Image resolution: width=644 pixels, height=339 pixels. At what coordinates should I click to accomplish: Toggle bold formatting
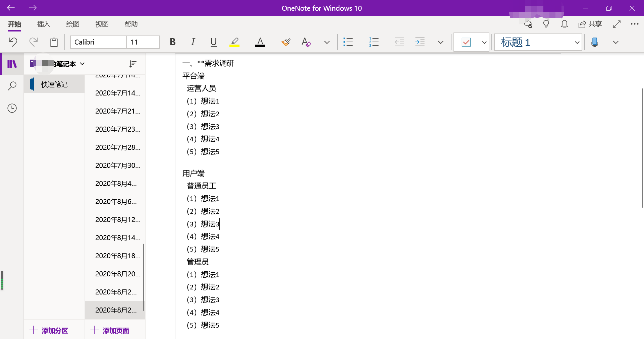tap(172, 42)
